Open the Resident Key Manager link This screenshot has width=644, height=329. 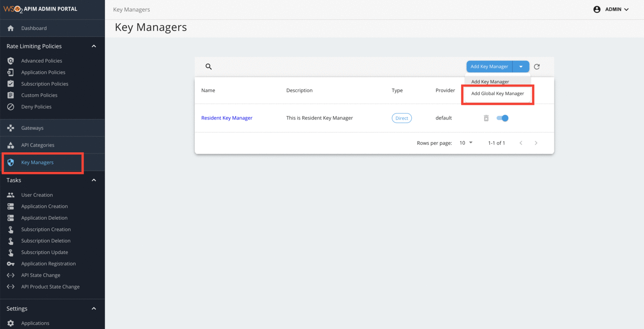pyautogui.click(x=227, y=118)
